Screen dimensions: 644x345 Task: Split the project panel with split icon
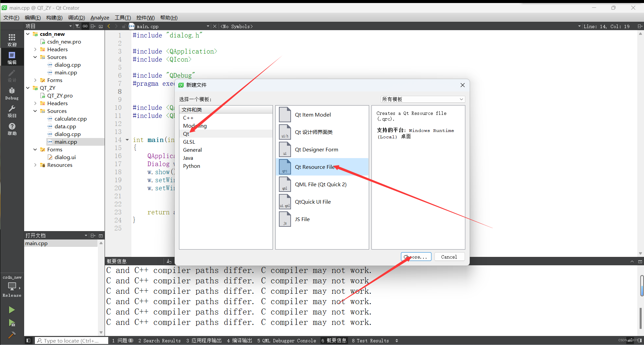pyautogui.click(x=93, y=26)
